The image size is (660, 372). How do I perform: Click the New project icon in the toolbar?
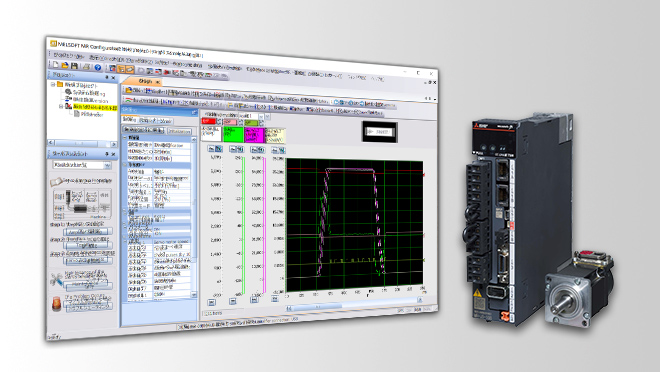pos(55,64)
